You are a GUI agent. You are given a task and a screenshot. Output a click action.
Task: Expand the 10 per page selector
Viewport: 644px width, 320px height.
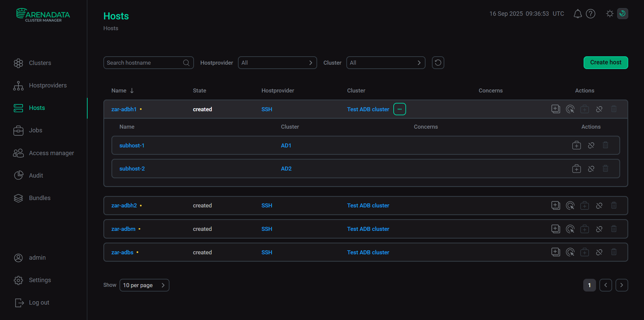click(144, 285)
